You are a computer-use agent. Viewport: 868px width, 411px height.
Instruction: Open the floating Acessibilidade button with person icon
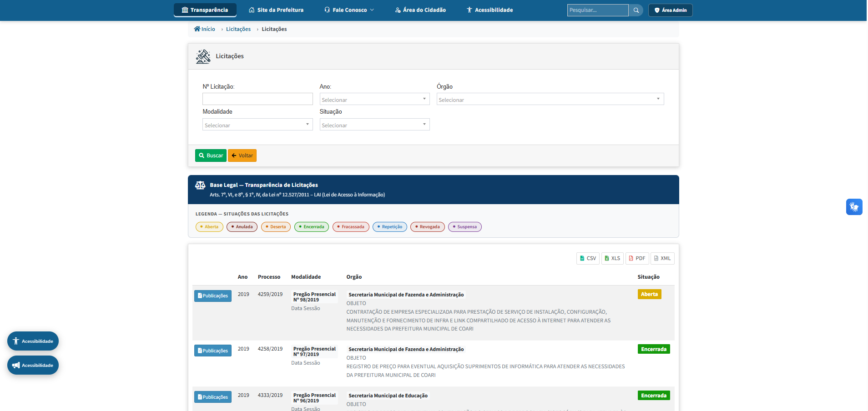pos(33,341)
